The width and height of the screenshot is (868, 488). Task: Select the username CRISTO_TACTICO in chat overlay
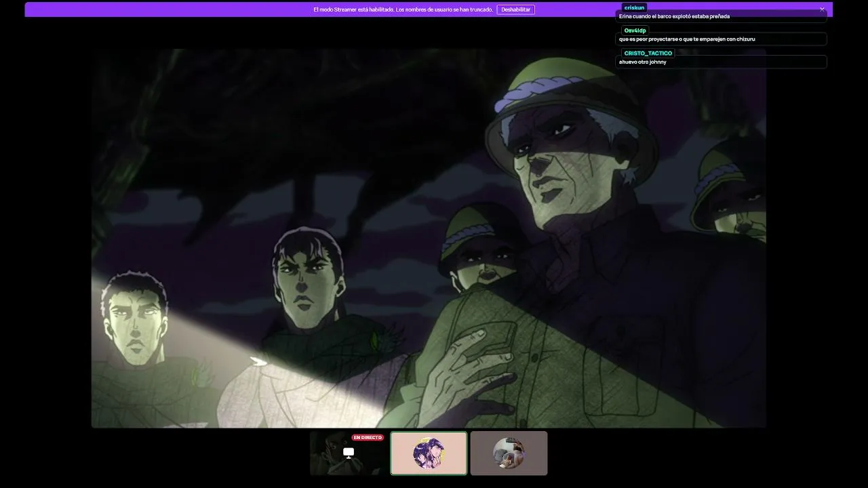coord(648,53)
